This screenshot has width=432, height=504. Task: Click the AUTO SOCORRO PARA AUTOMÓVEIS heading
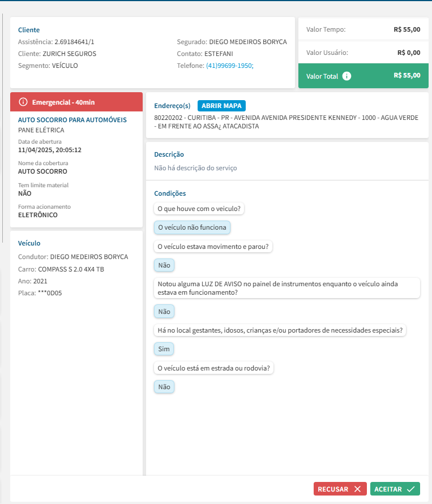point(72,120)
